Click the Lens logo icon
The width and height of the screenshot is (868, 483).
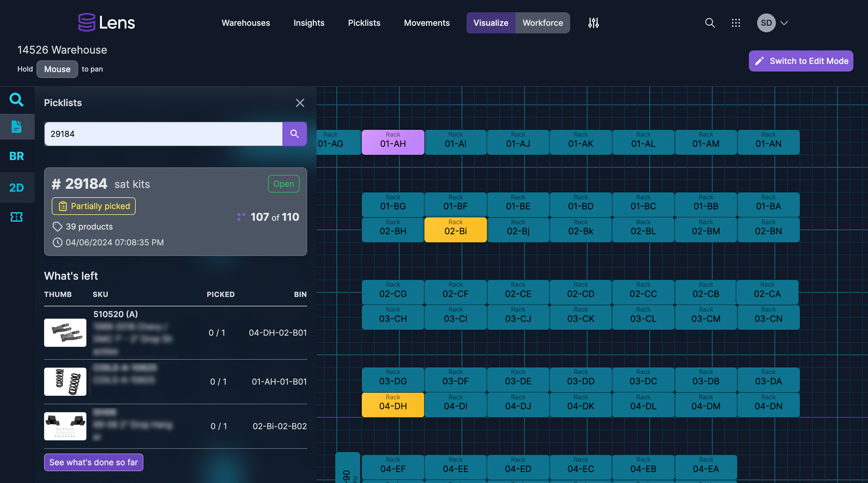pyautogui.click(x=88, y=22)
